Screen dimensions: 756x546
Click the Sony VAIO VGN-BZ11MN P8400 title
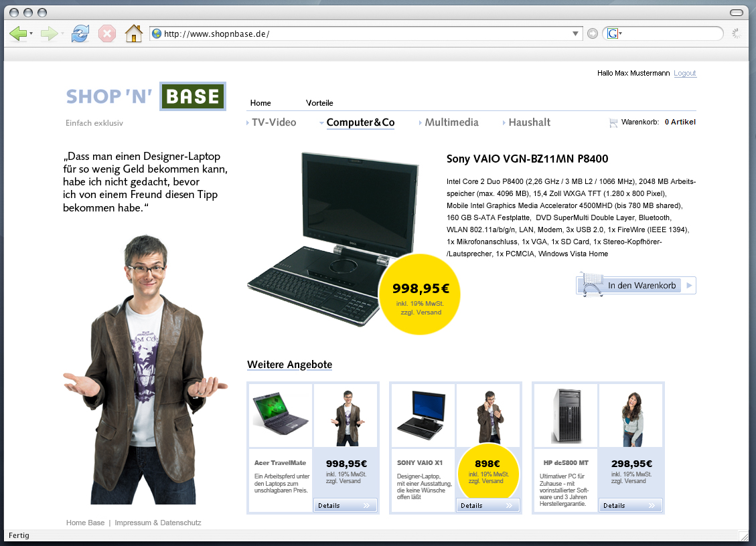pyautogui.click(x=528, y=159)
